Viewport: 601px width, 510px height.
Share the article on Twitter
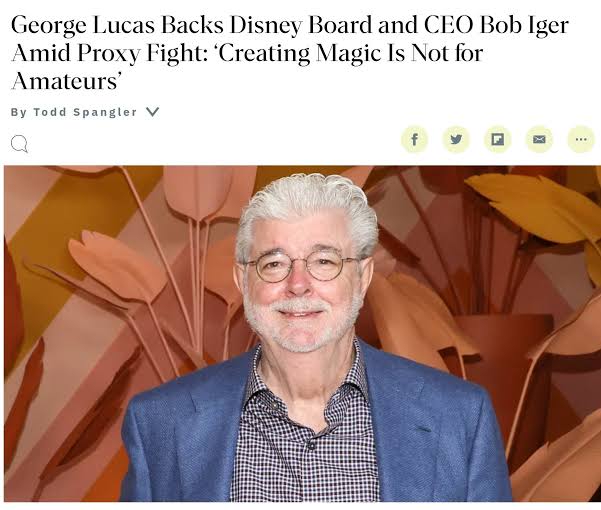tap(456, 139)
